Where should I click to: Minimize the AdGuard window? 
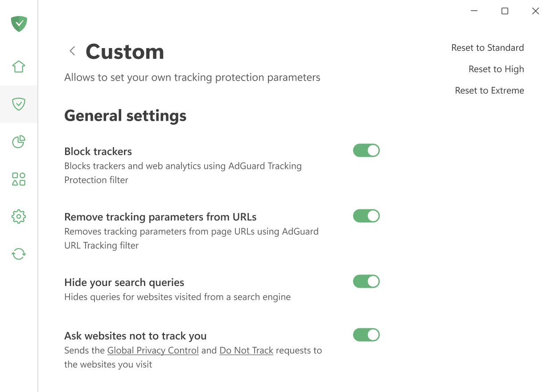coord(474,11)
